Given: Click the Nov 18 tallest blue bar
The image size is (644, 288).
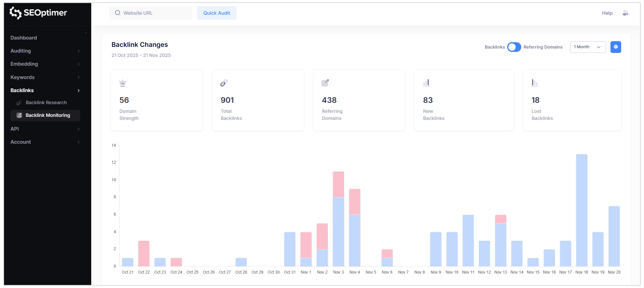Looking at the screenshot, I should [582, 210].
